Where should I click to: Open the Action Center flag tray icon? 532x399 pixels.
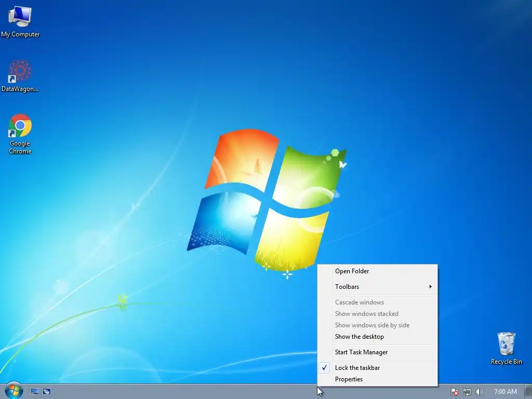tap(454, 392)
